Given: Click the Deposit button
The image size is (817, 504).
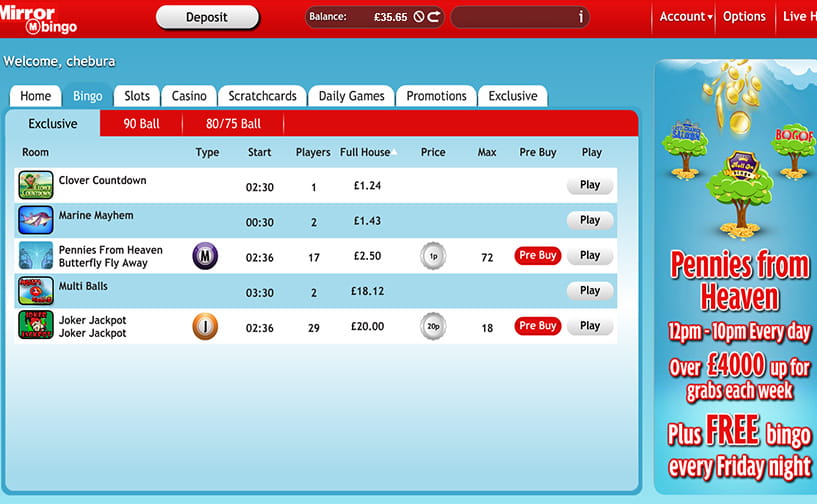Looking at the screenshot, I should point(207,17).
